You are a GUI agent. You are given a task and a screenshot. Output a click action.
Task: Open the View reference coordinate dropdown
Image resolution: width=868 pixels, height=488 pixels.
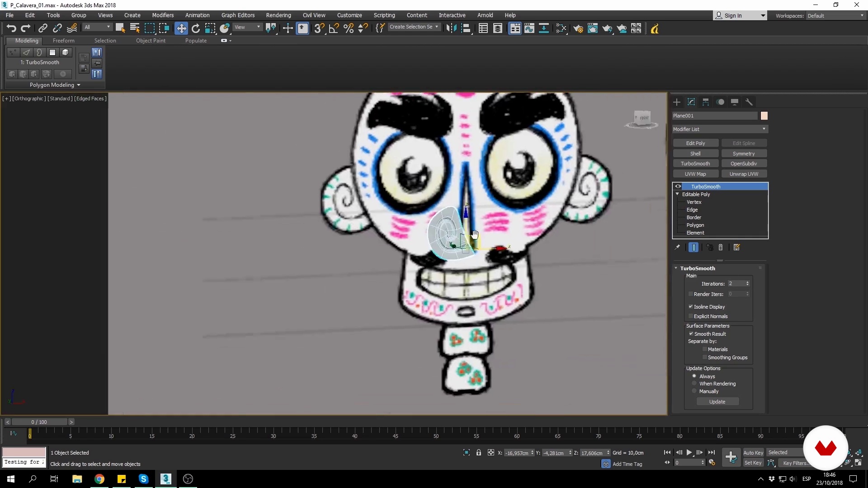click(247, 27)
